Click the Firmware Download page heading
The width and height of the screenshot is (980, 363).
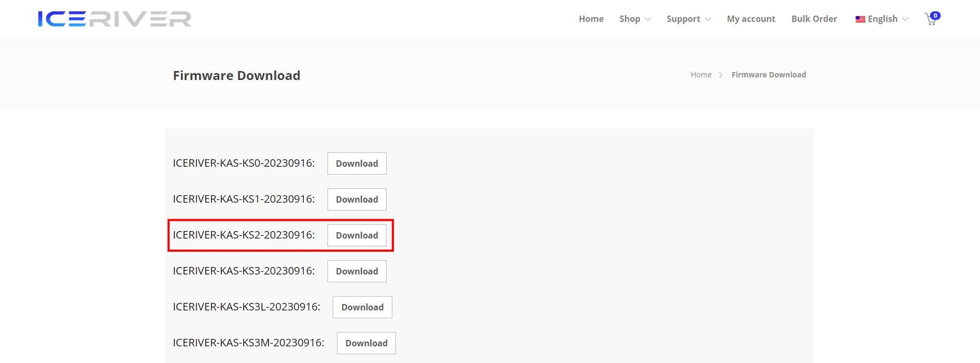pos(237,76)
